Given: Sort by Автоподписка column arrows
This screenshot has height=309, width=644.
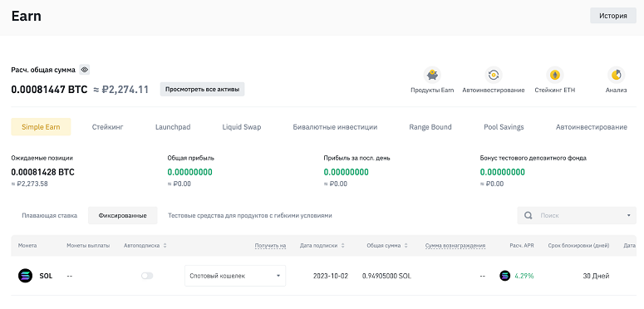Looking at the screenshot, I should 165,245.
